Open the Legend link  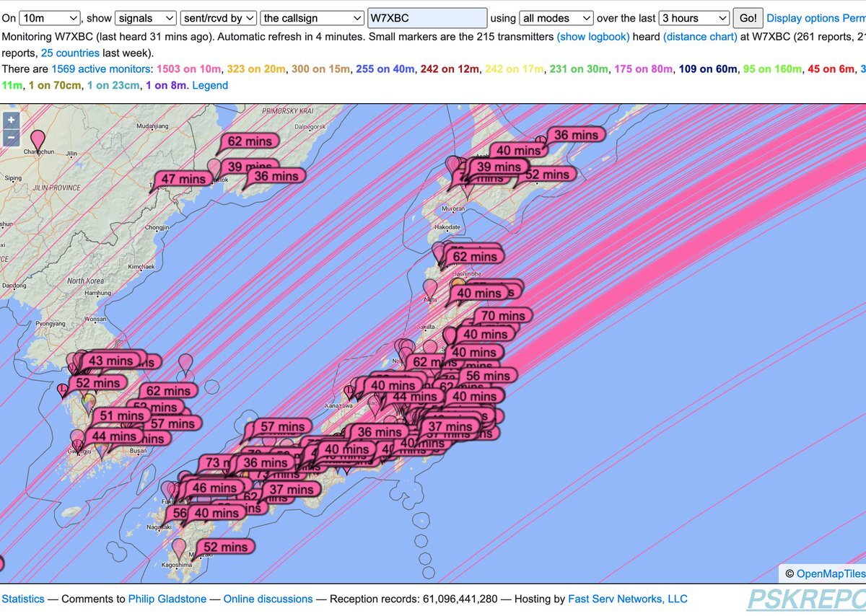click(210, 85)
